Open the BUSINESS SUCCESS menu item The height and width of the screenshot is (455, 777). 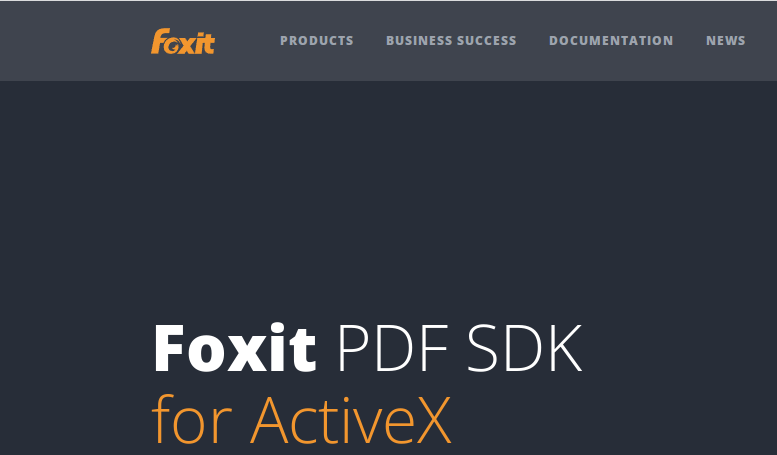coord(451,41)
